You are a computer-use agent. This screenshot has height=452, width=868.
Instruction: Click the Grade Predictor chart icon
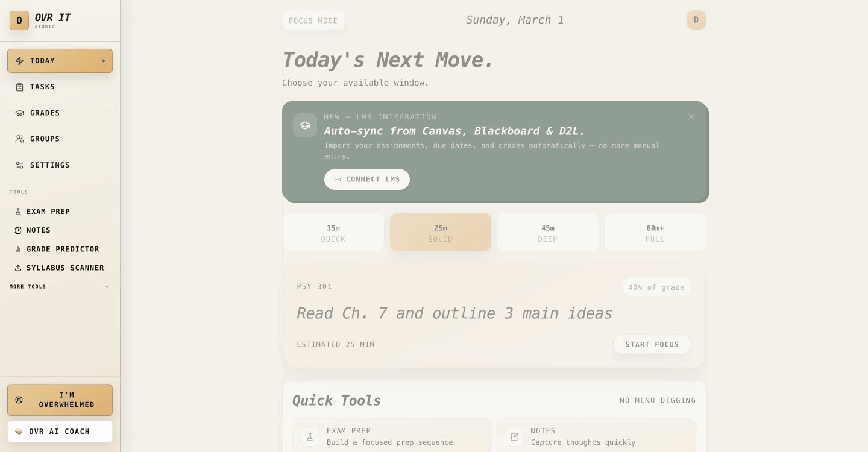click(18, 249)
